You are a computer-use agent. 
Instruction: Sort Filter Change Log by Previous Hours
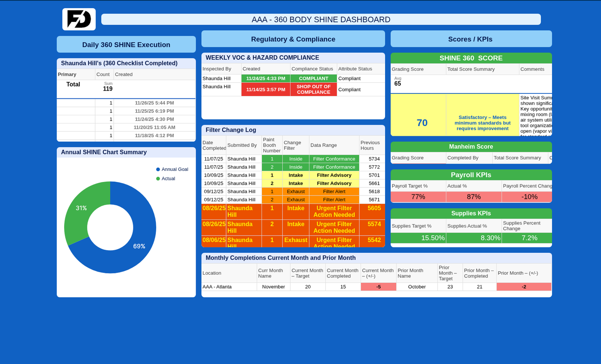[x=370, y=145]
